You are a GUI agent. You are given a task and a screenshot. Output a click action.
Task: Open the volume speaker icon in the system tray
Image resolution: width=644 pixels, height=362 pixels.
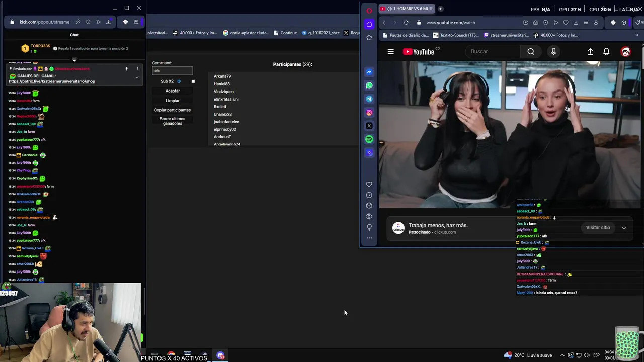[587, 355]
